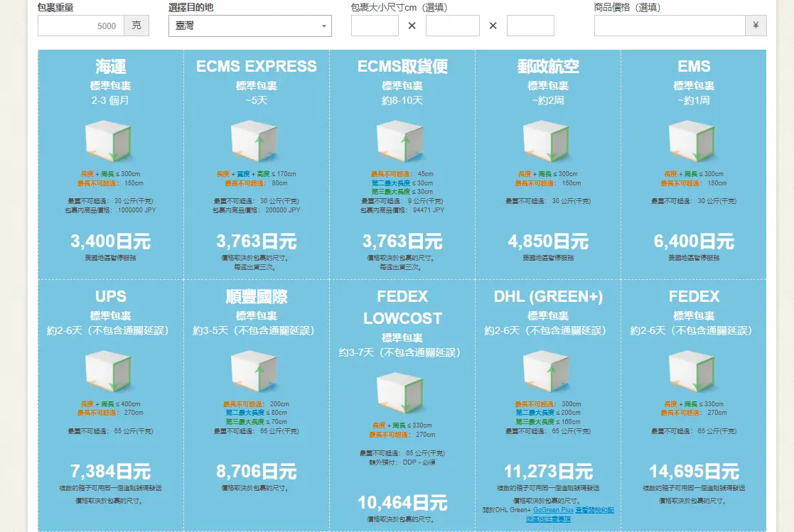Click the 8,706日元 price
The width and height of the screenshot is (794, 532).
click(257, 471)
